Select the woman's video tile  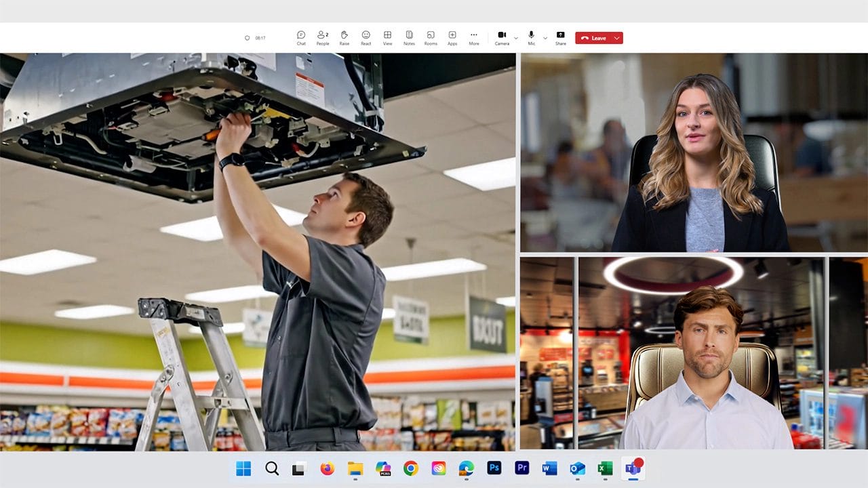(x=694, y=152)
